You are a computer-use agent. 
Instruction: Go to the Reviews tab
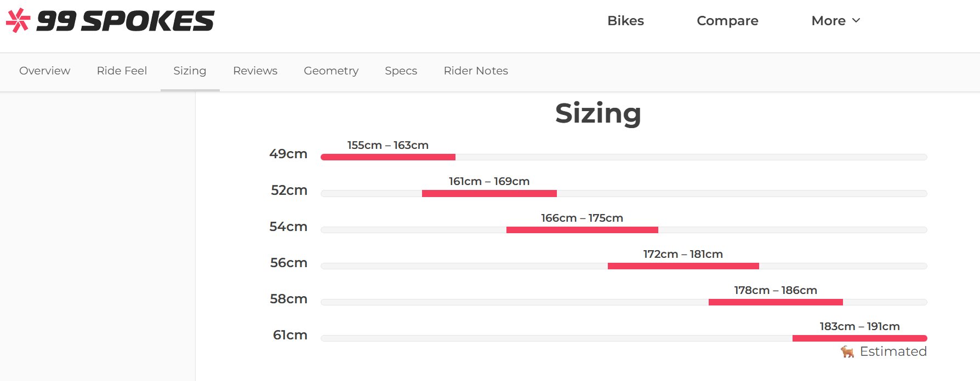pos(255,71)
